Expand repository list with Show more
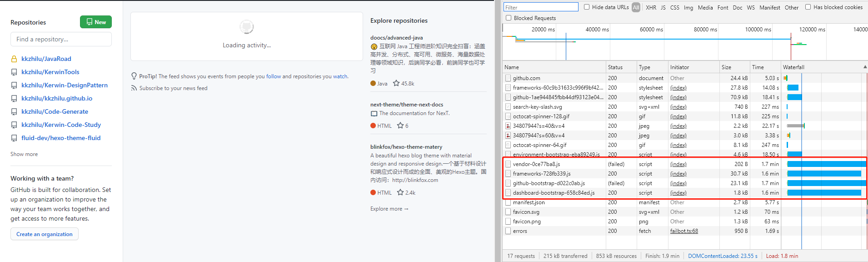Screen dimensions: 868x262 [24, 154]
